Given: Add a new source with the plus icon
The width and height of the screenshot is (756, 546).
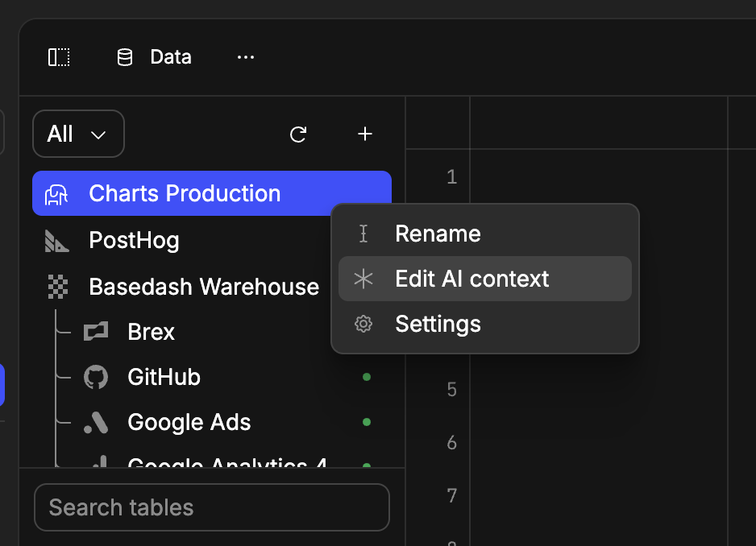Looking at the screenshot, I should tap(364, 134).
